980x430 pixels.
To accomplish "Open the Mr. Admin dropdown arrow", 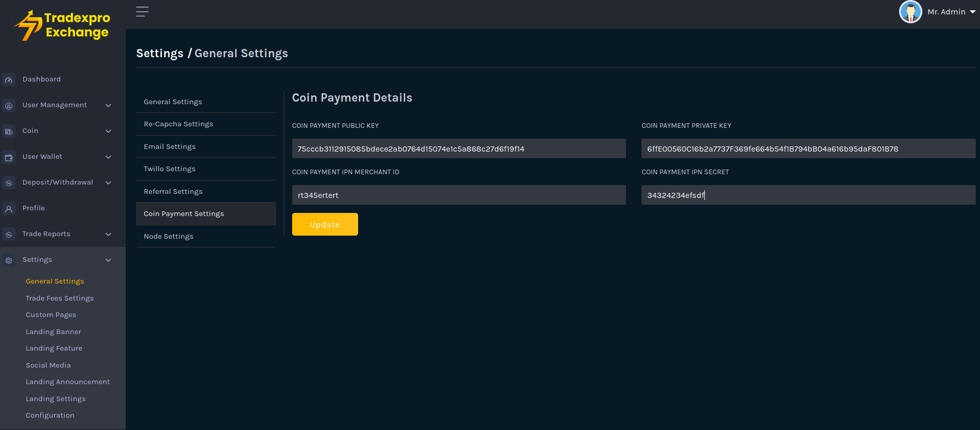I will click(973, 12).
